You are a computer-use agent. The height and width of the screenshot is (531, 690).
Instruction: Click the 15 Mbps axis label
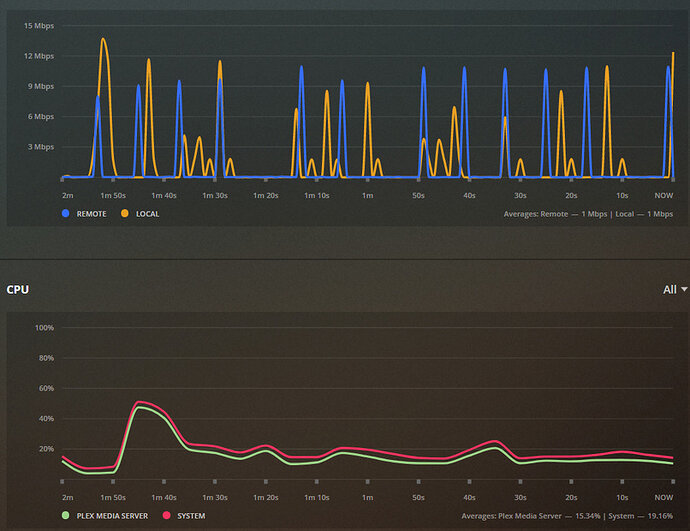coord(39,26)
